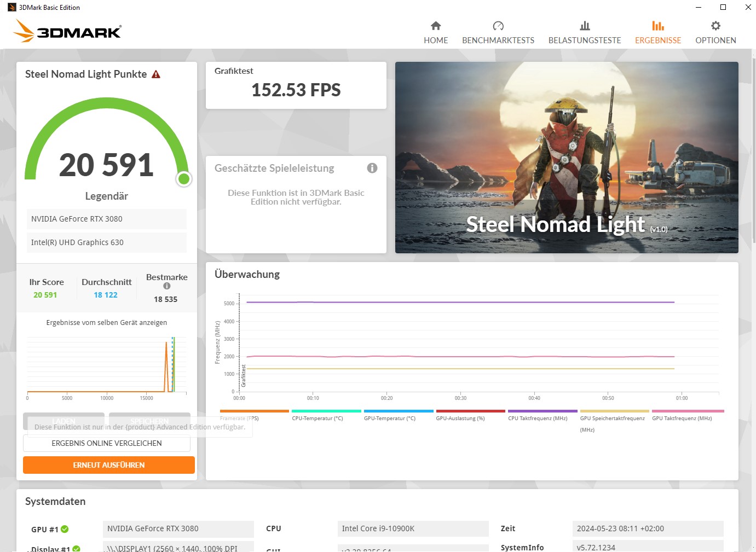Click the green checkmark next to GPU #1

(x=64, y=529)
